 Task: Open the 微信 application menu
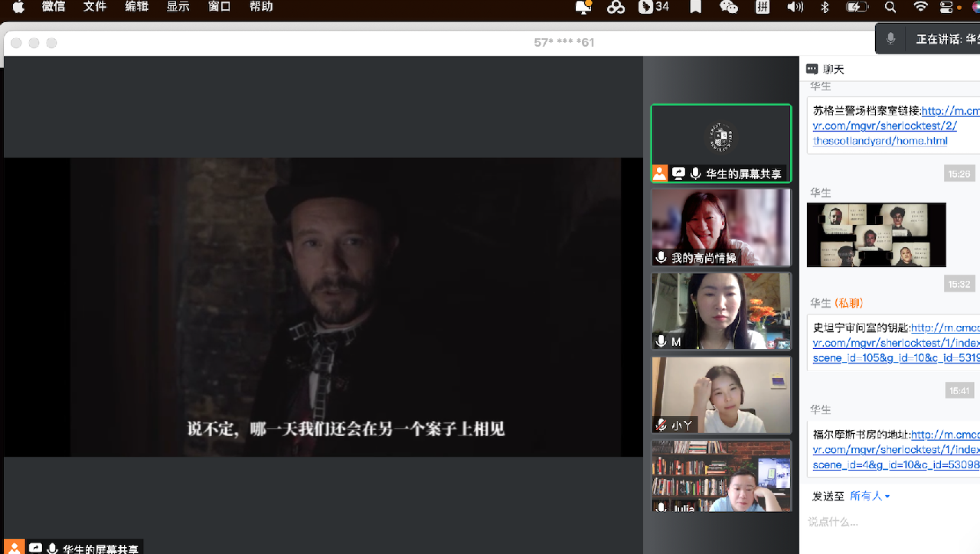54,7
